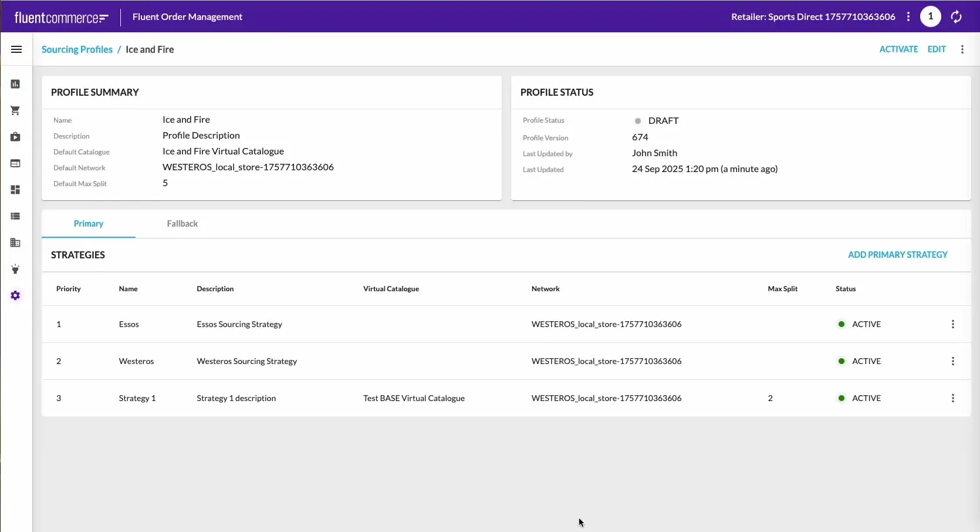Click the list view sidebar icon
This screenshot has width=980, height=532.
(x=16, y=216)
